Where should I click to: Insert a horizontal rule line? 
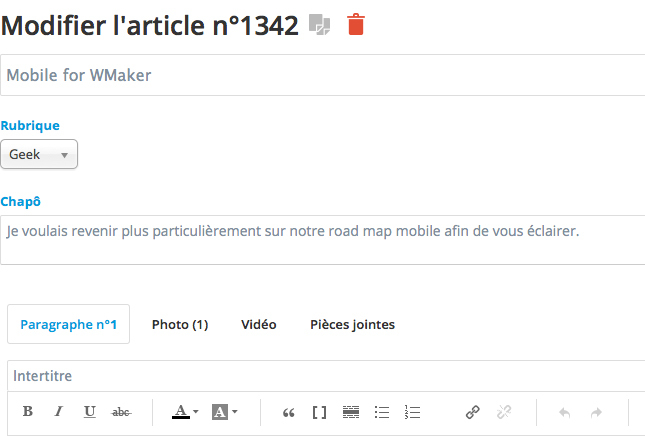pyautogui.click(x=351, y=412)
